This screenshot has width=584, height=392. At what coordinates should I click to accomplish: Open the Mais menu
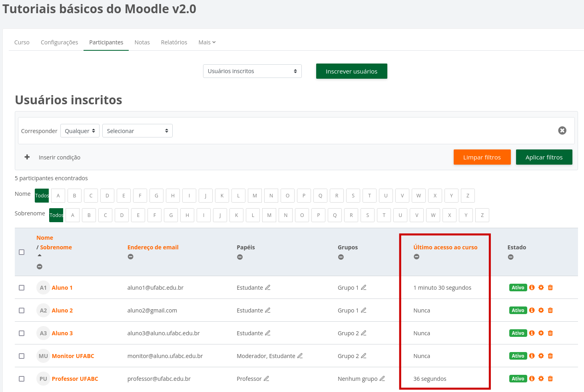pos(207,42)
